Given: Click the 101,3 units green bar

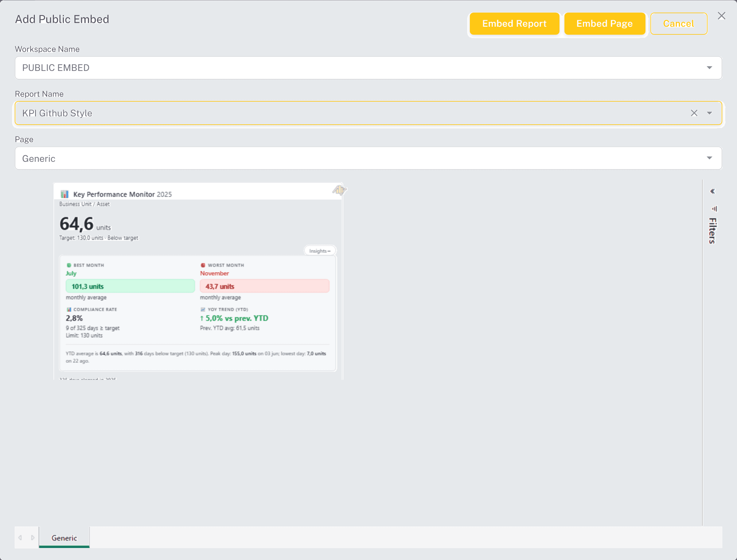Looking at the screenshot, I should tap(130, 286).
